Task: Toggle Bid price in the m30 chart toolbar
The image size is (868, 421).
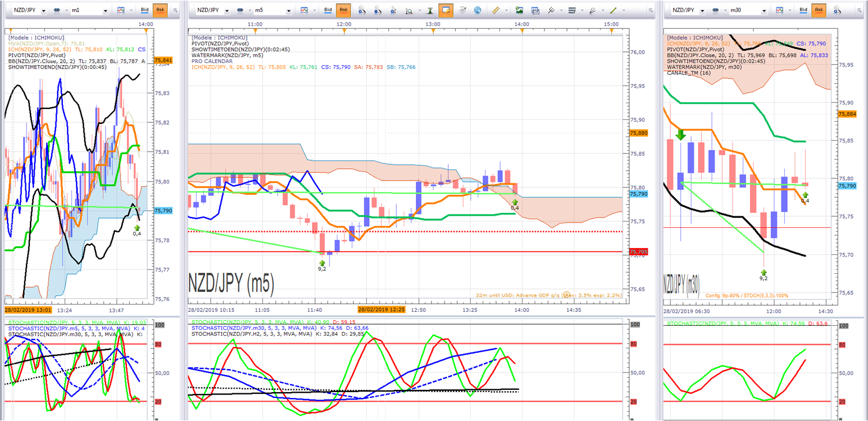Action: [x=803, y=10]
